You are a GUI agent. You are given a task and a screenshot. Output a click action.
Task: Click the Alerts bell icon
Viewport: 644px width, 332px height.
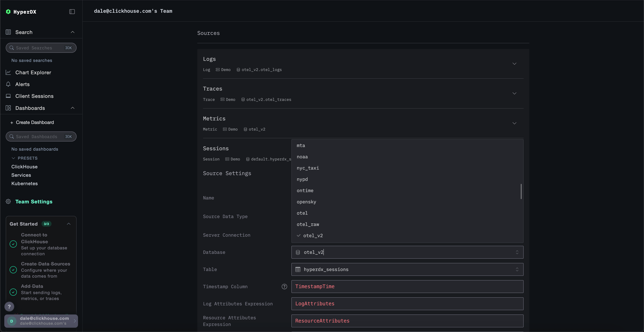coord(8,84)
